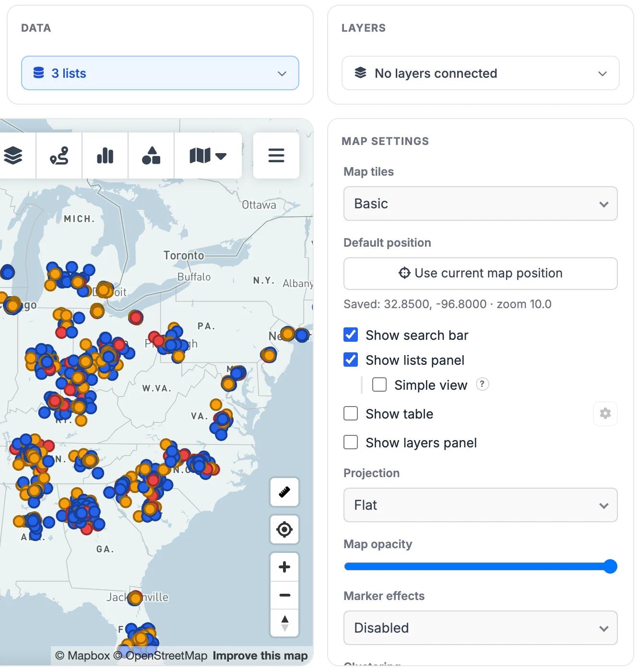Activate the ruler measure tool
The width and height of the screenshot is (638, 672).
pyautogui.click(x=284, y=492)
